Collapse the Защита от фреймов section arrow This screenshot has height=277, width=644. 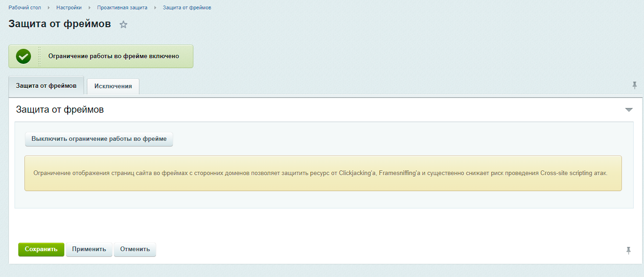(x=629, y=110)
